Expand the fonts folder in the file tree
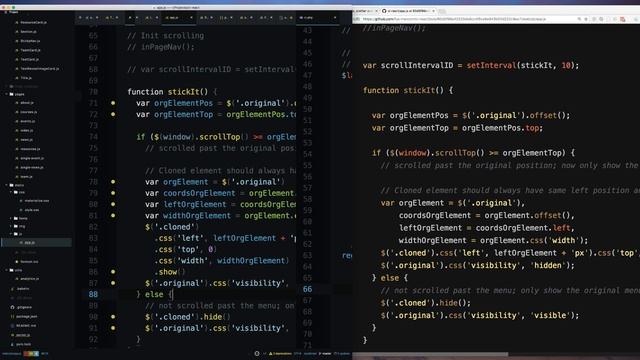This screenshot has height=360, width=640. [11, 218]
